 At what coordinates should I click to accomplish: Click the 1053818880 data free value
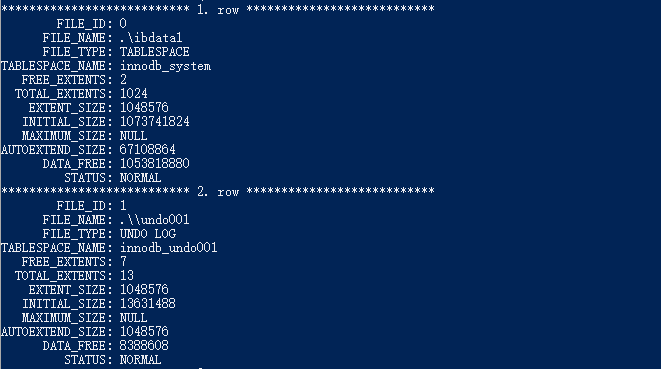coord(154,164)
